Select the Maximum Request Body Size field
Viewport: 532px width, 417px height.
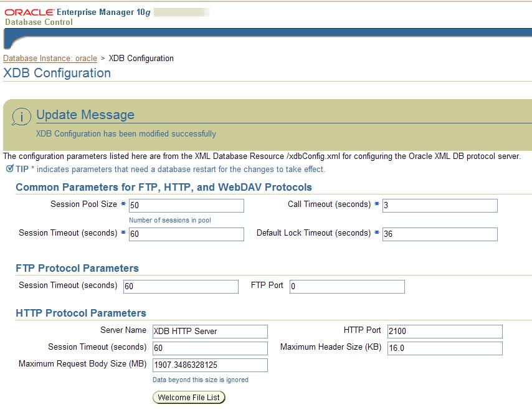point(210,365)
